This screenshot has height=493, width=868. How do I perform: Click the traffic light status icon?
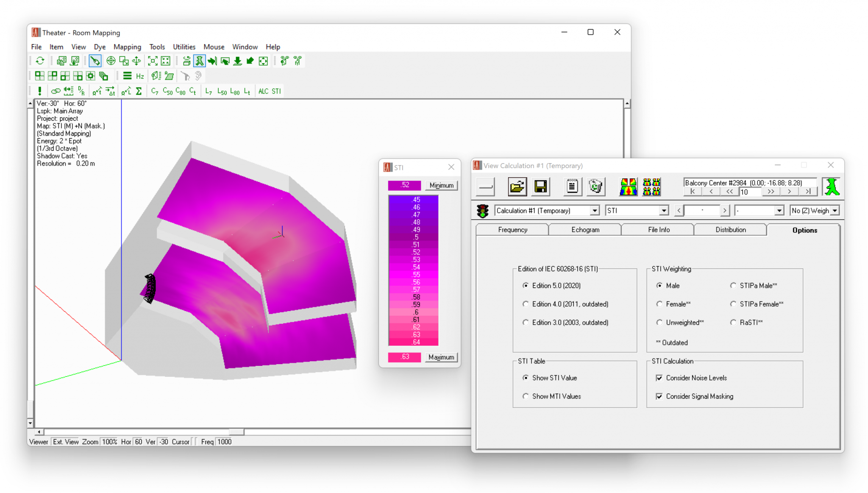(482, 211)
